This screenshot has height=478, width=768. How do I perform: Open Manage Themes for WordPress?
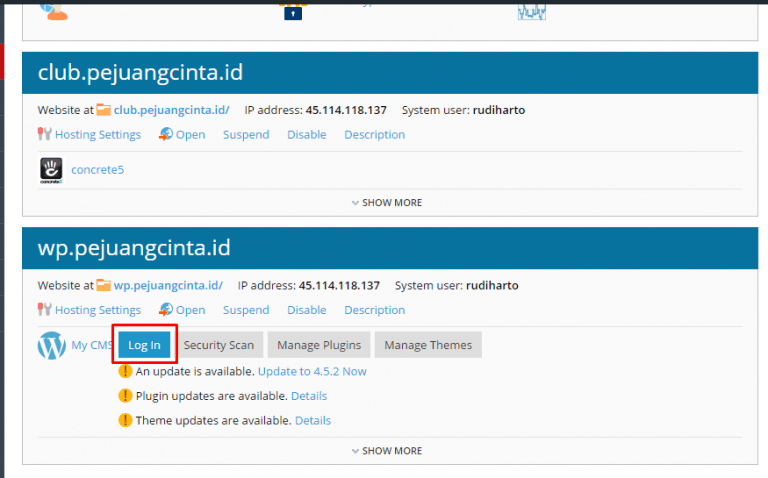pyautogui.click(x=428, y=345)
